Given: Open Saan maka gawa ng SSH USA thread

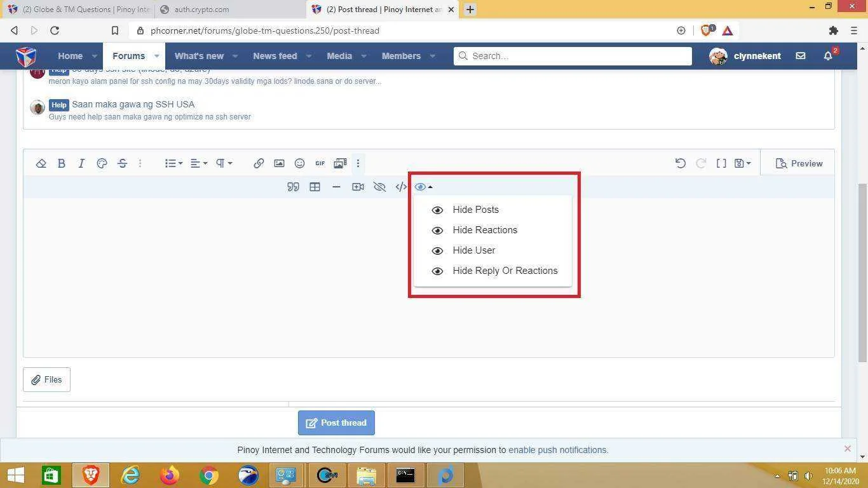Looking at the screenshot, I should (x=133, y=104).
